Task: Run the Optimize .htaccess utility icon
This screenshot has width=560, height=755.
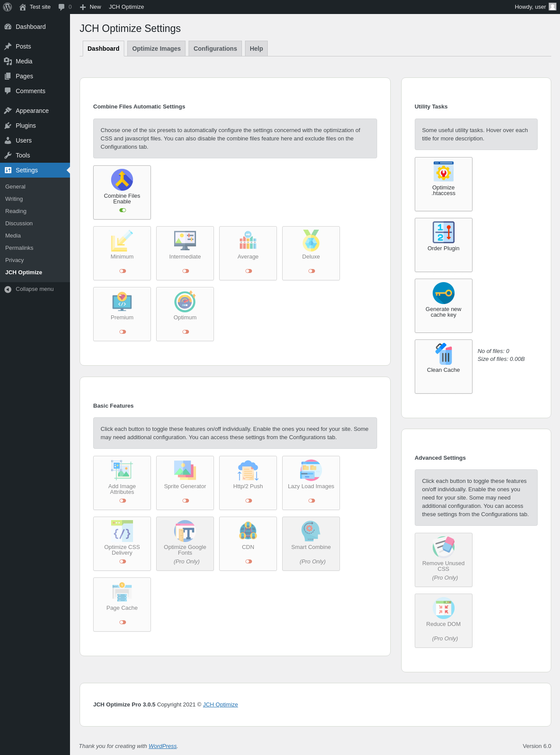Action: pos(444,171)
